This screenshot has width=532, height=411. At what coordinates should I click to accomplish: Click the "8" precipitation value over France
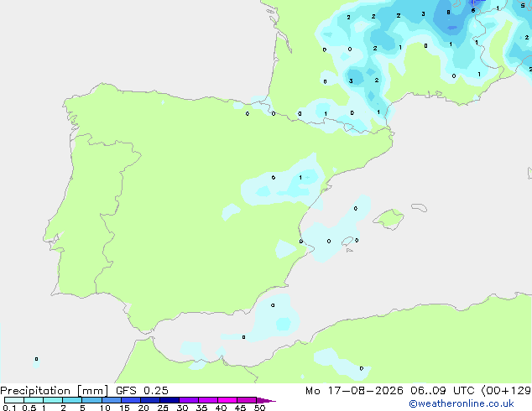448,13
